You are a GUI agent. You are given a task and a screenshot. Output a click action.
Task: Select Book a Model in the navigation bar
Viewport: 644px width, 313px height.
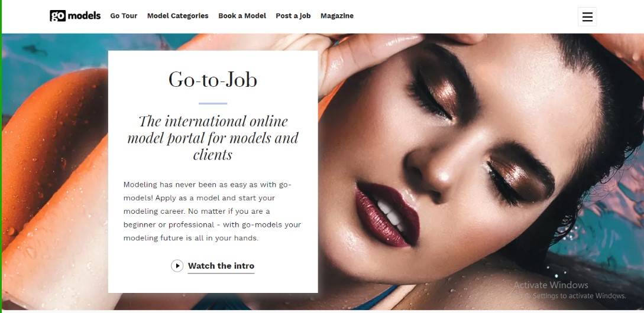(242, 16)
